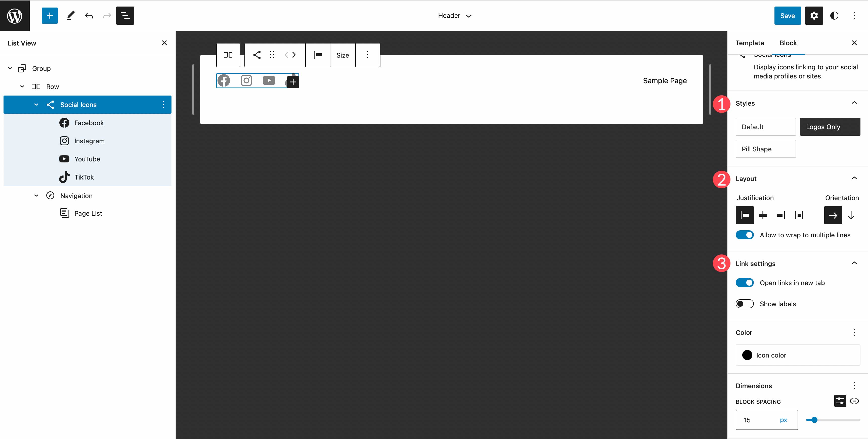Expand the Navigation block in list view
The height and width of the screenshot is (439, 868).
(35, 195)
